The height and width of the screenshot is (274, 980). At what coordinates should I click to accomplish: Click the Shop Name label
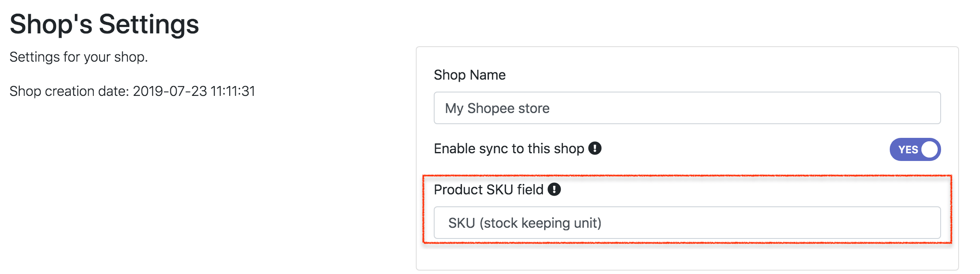(x=469, y=75)
